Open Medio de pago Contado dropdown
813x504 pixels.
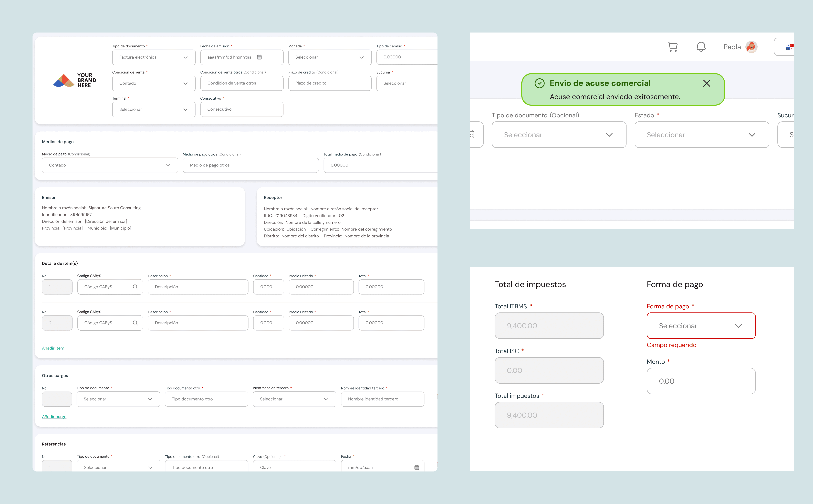point(110,165)
